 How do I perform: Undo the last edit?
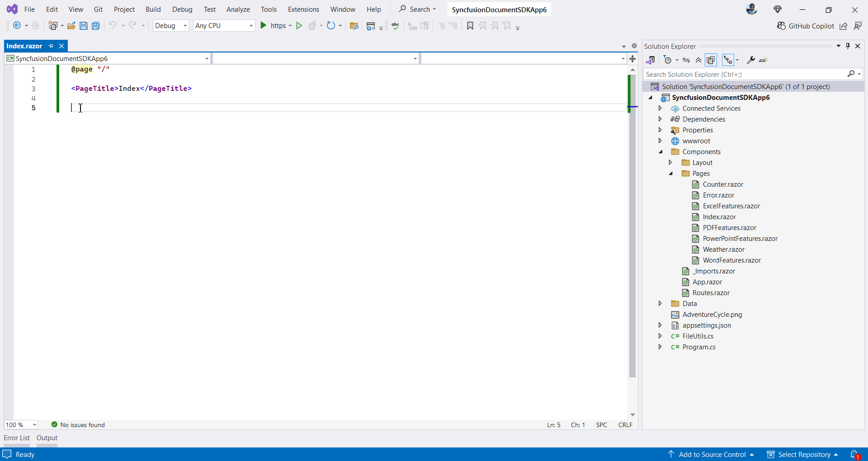coord(113,26)
